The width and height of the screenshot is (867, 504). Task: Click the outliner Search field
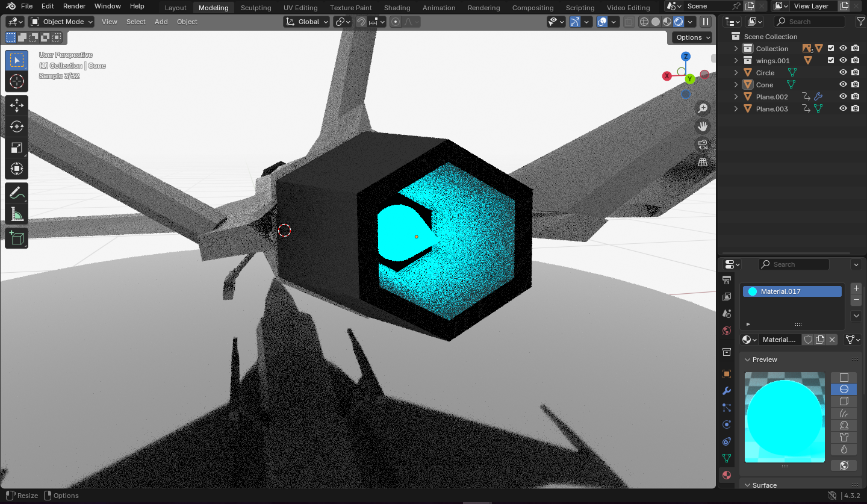809,22
